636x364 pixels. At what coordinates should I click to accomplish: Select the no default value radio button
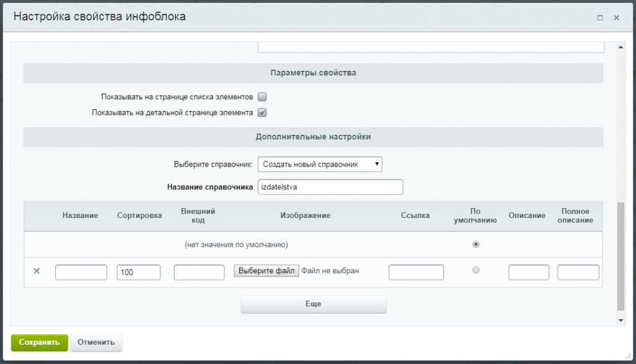(476, 244)
